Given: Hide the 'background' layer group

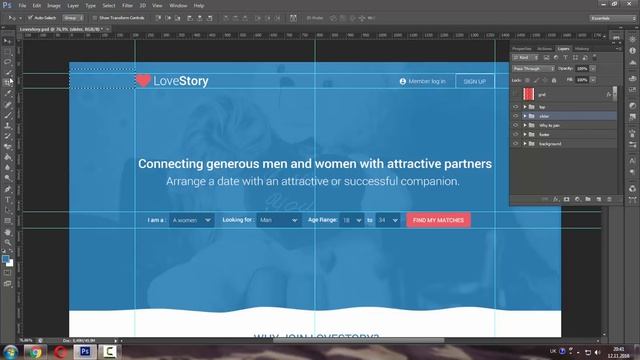Looking at the screenshot, I should [515, 144].
